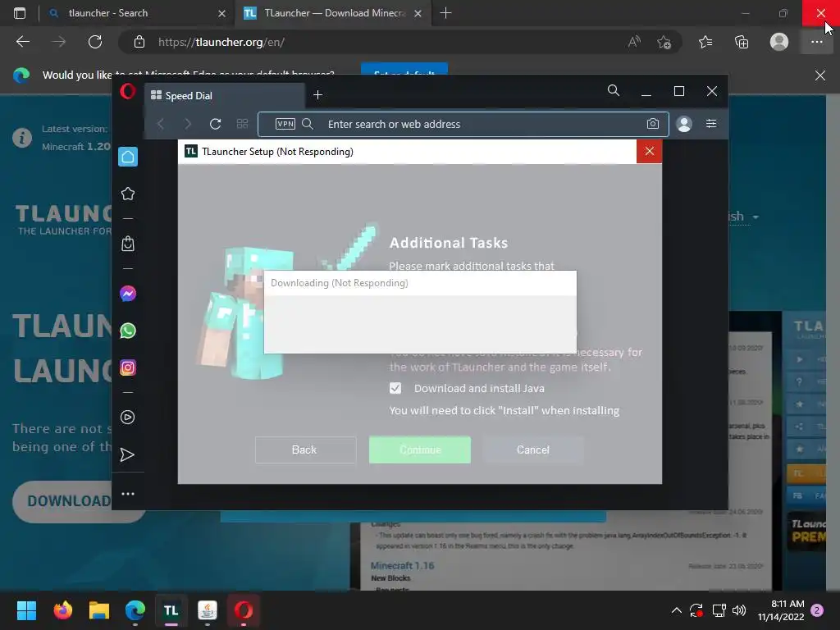The image size is (840, 630).
Task: Click Edge Read aloud icon
Action: click(634, 42)
